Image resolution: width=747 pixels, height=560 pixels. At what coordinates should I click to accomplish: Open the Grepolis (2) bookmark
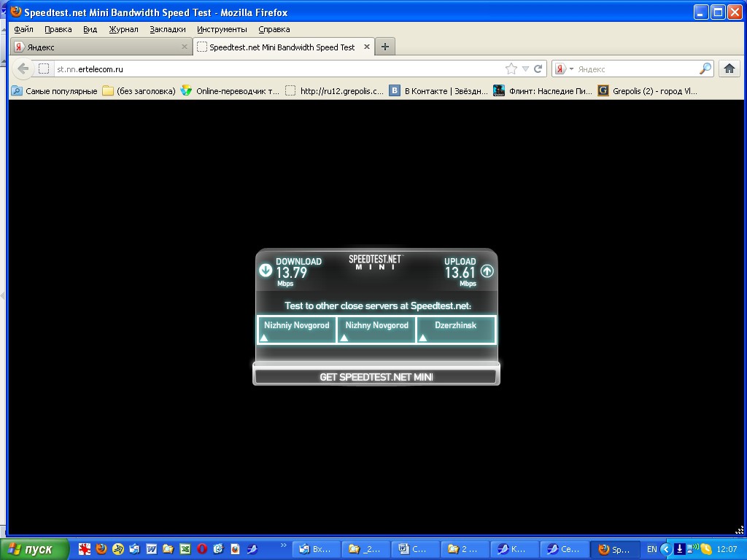(x=648, y=91)
